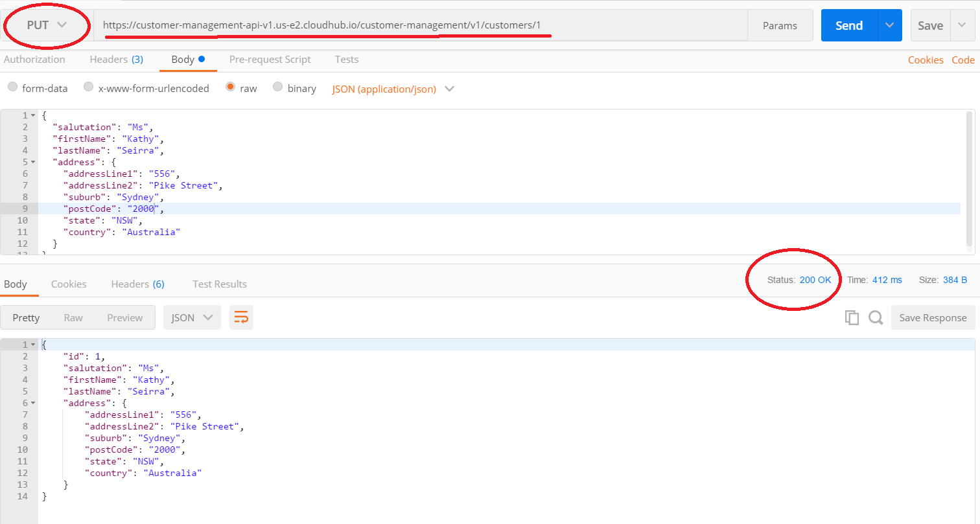Open the response Cookies tab
The image size is (980, 524).
click(x=69, y=284)
